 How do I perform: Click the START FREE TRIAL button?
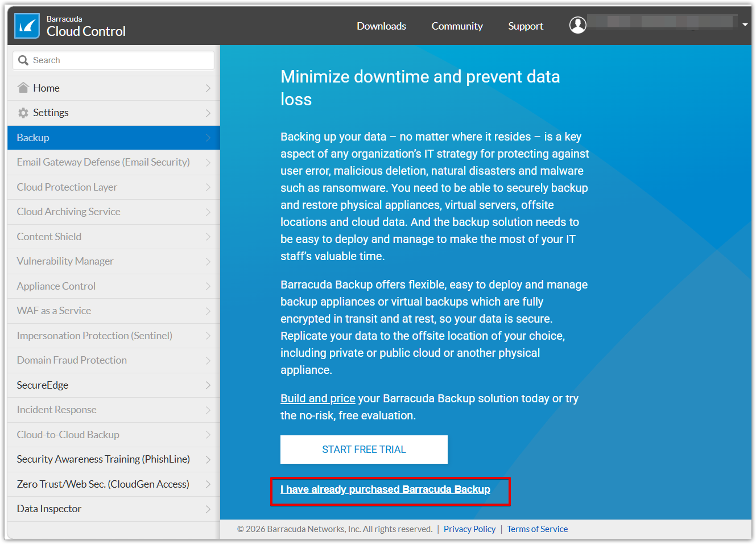click(364, 450)
